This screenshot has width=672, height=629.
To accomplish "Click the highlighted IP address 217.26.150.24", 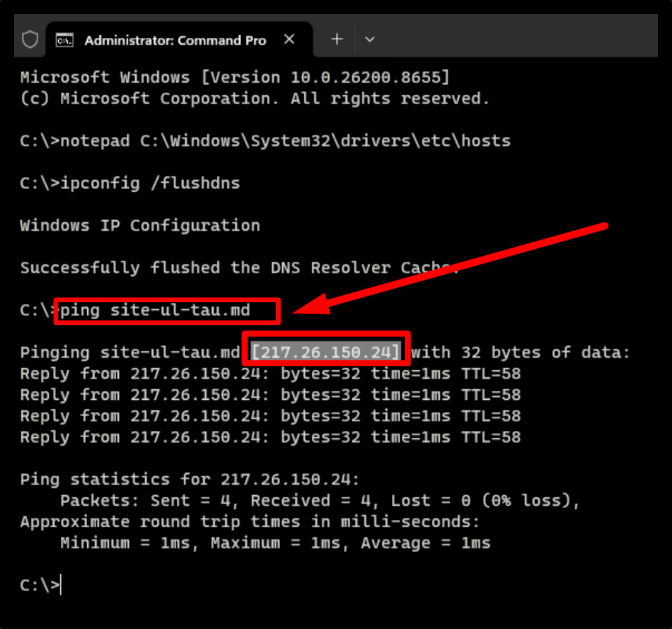I will point(326,352).
